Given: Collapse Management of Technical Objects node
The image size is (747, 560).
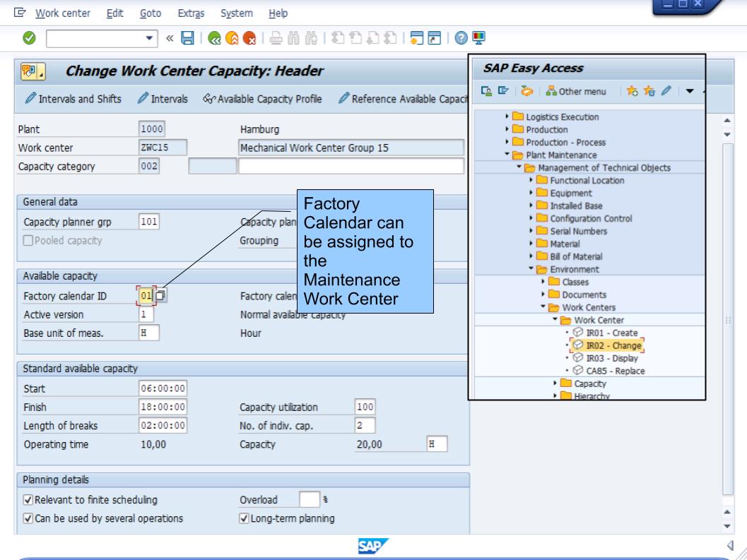Looking at the screenshot, I should click(x=519, y=167).
